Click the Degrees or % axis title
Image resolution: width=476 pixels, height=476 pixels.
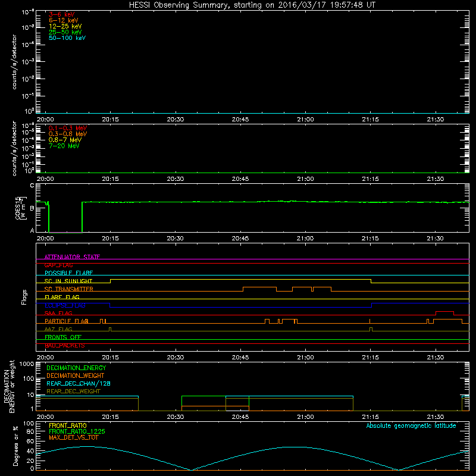coord(15,446)
